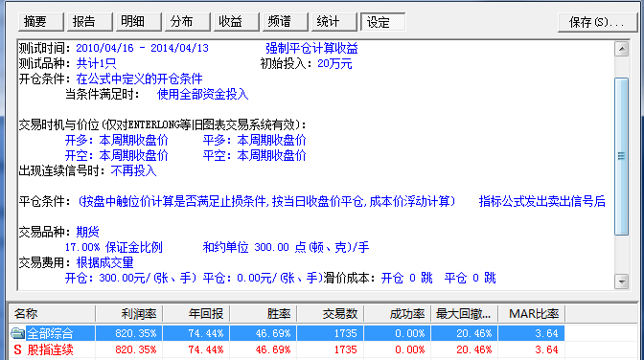Click the scrollbar down arrow
The width and height of the screenshot is (644, 360).
621,281
